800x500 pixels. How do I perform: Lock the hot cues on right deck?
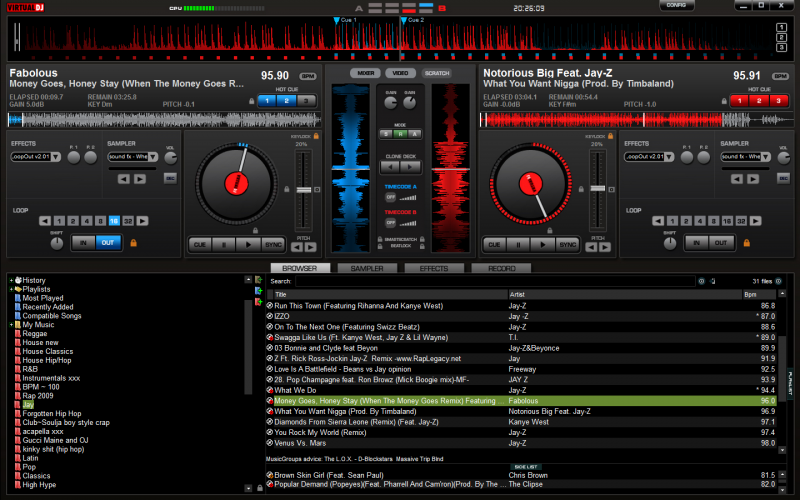[x=724, y=101]
